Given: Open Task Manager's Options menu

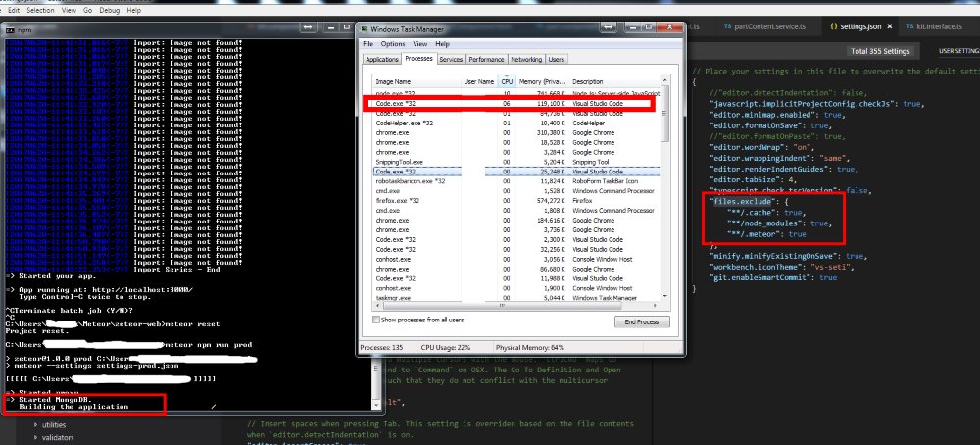Looking at the screenshot, I should coord(393,44).
